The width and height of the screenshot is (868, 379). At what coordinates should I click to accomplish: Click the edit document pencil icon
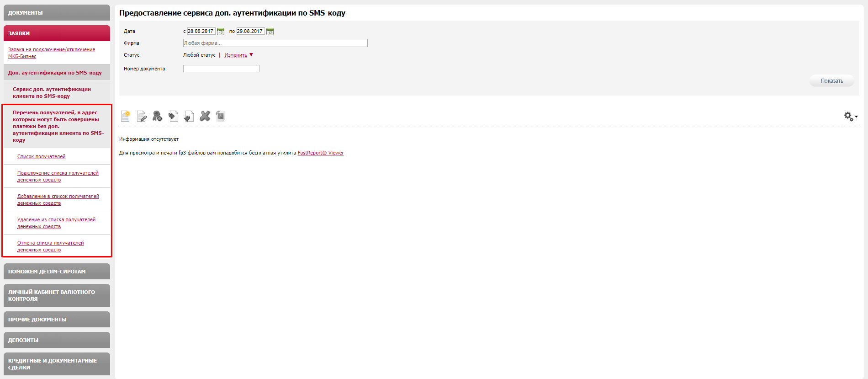click(142, 116)
